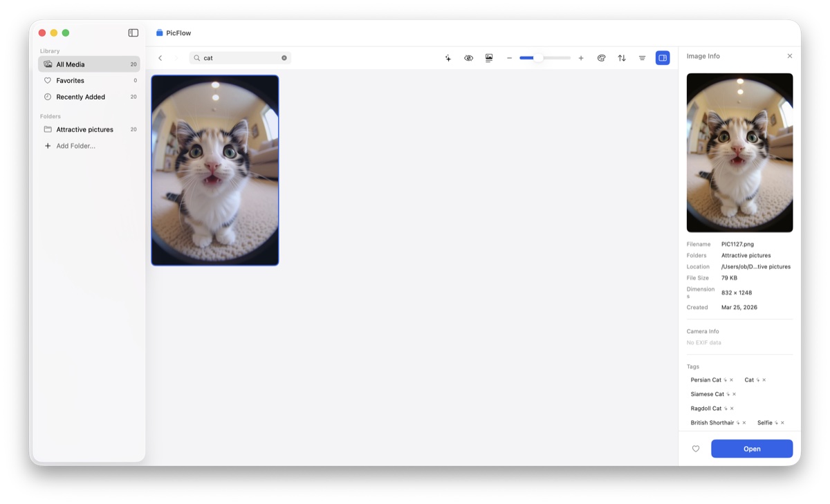
Task: Remove the Cat tag
Action: click(764, 380)
